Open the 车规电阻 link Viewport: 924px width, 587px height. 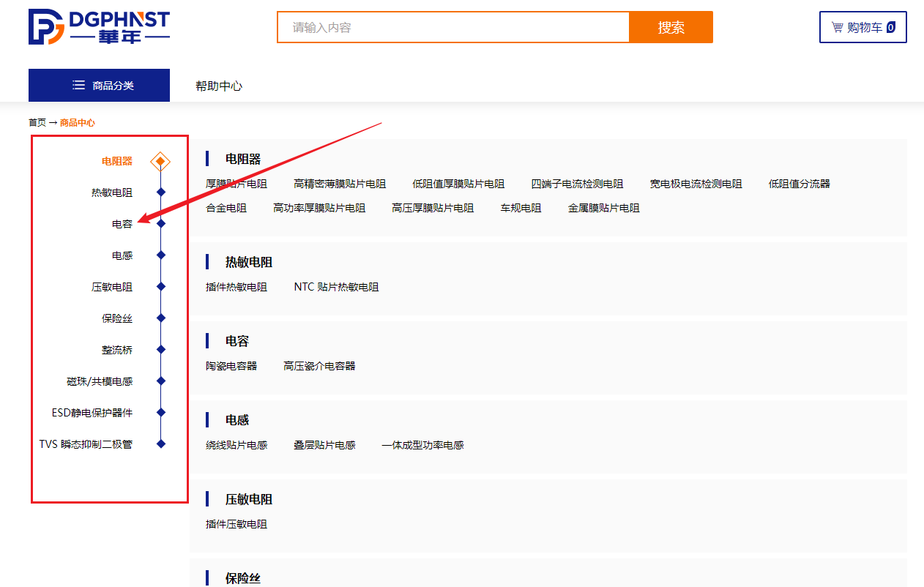[521, 208]
